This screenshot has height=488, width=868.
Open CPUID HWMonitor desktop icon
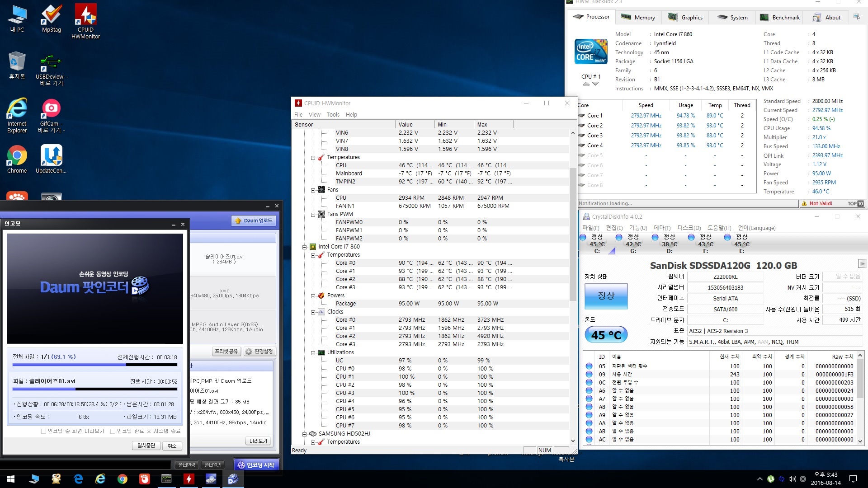[85, 21]
